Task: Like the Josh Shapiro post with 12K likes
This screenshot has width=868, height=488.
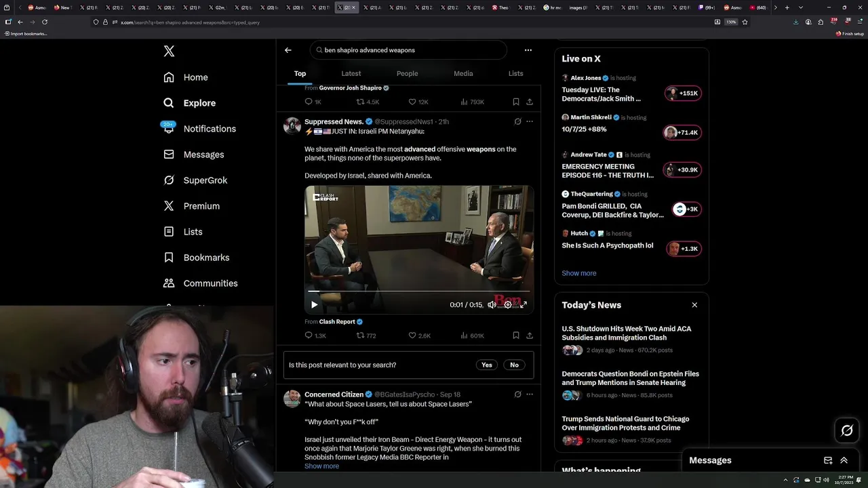Action: (x=418, y=102)
